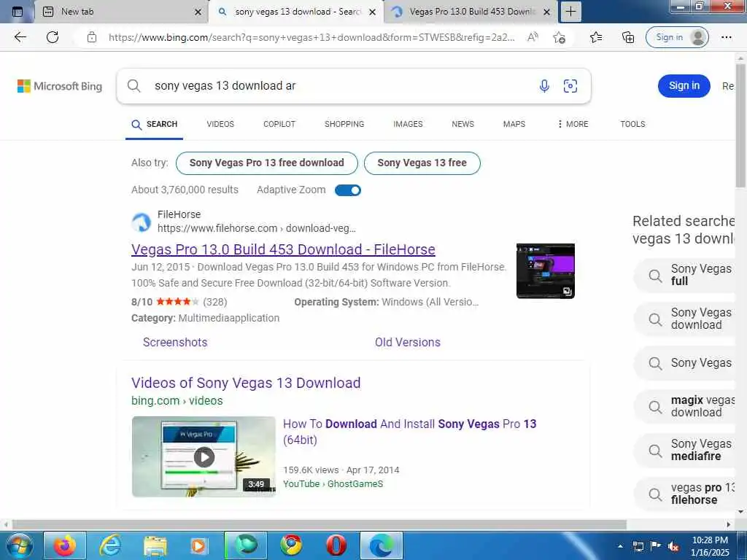747x560 pixels.
Task: Click the muted volume tray icon
Action: click(673, 546)
